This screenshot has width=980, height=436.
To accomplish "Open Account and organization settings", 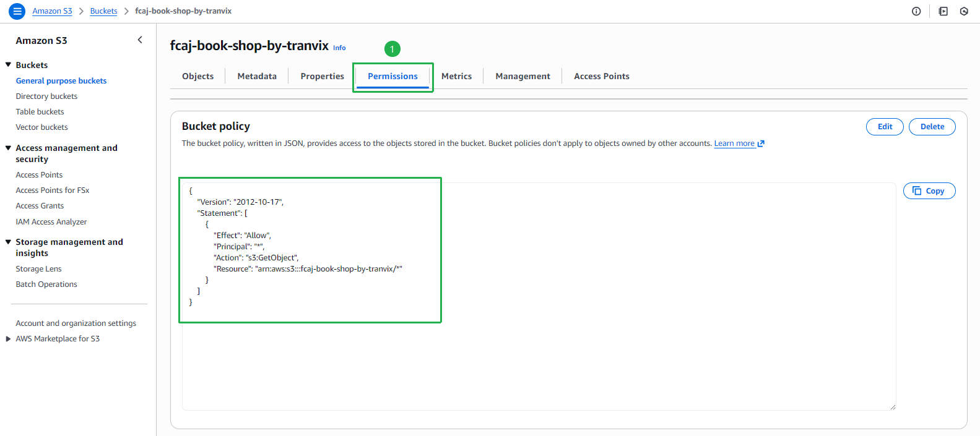I will point(76,323).
